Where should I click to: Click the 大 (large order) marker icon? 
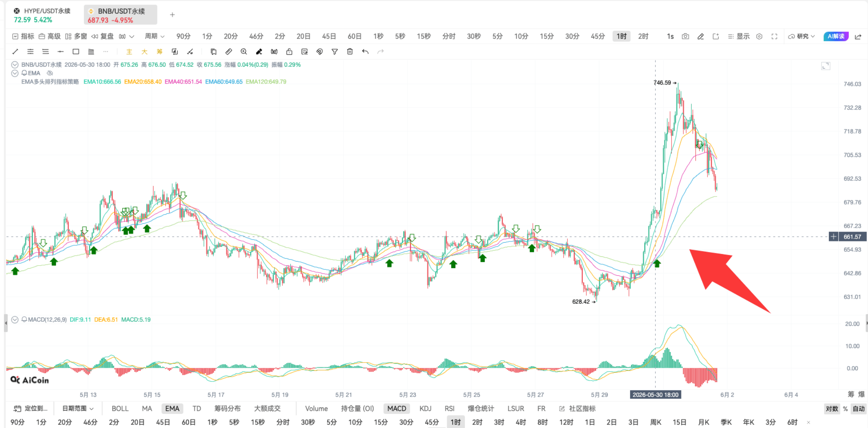pyautogui.click(x=144, y=52)
